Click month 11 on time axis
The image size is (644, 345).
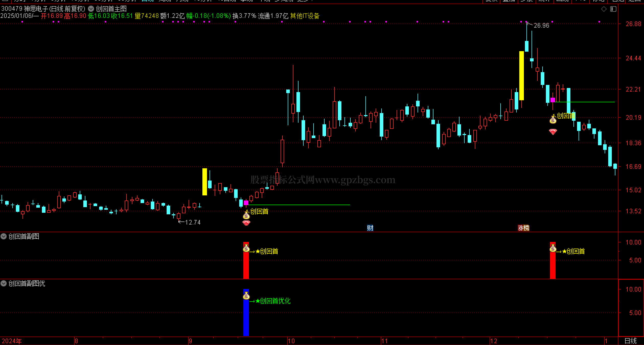[x=384, y=341]
